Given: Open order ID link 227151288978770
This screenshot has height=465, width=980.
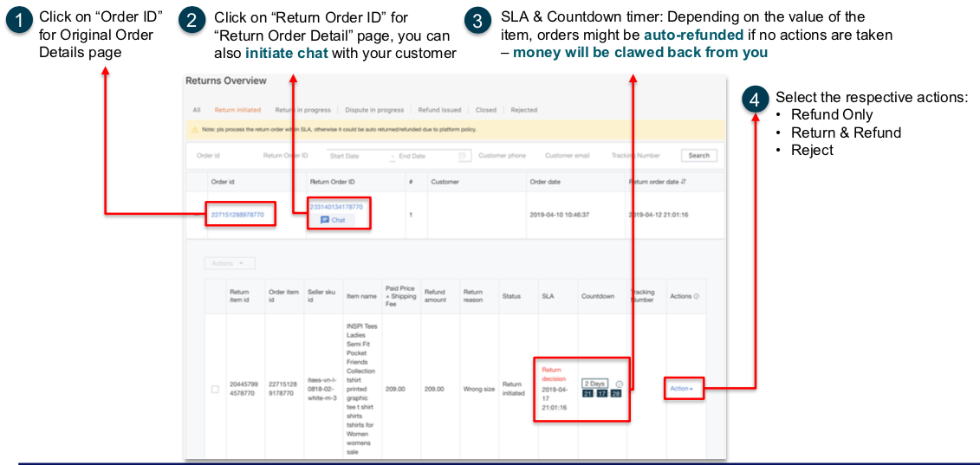Looking at the screenshot, I should click(237, 214).
